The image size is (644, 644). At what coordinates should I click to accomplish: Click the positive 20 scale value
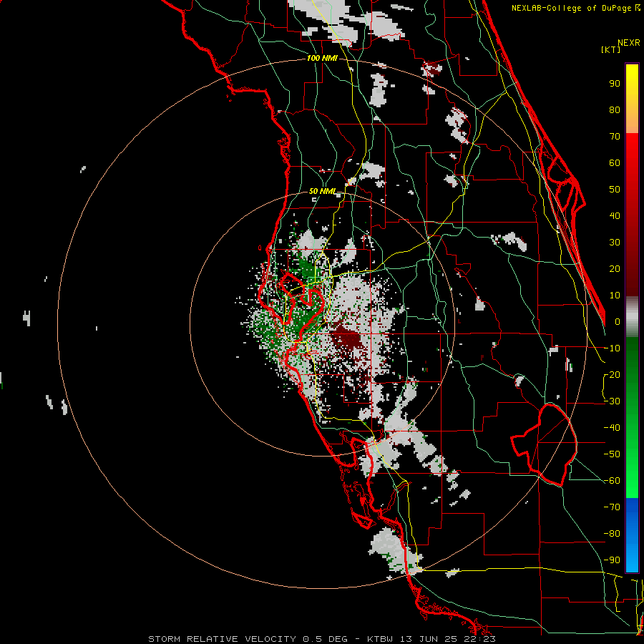615,269
